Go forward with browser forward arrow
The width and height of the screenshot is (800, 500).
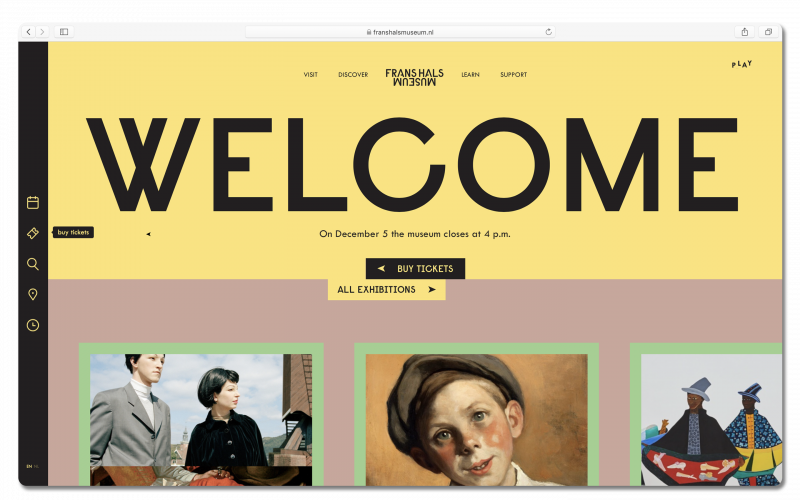(x=42, y=32)
